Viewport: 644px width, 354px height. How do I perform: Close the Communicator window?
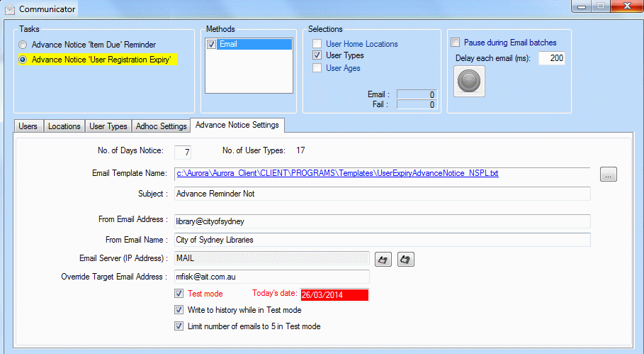pyautogui.click(x=627, y=6)
